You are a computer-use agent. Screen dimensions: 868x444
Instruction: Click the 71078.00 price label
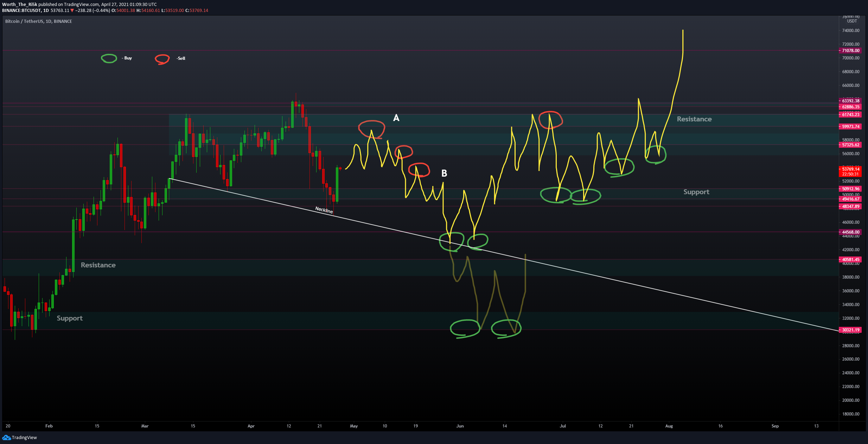(850, 51)
